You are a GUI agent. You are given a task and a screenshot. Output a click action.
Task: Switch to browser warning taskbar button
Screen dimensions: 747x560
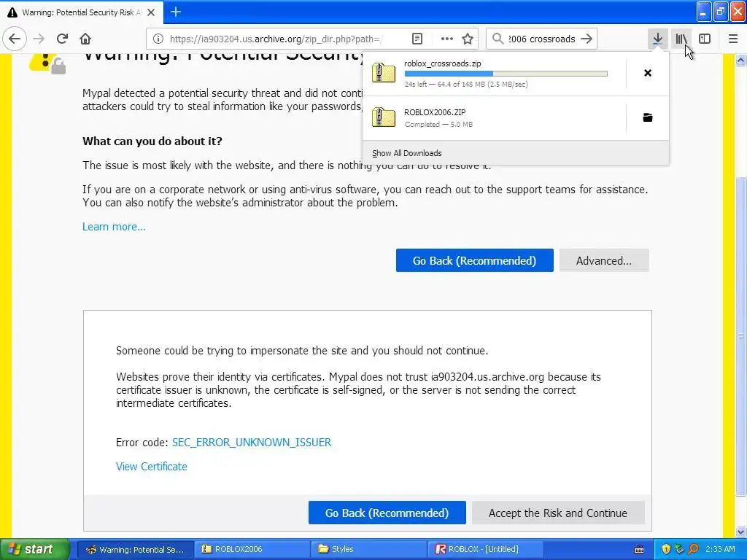(x=135, y=550)
